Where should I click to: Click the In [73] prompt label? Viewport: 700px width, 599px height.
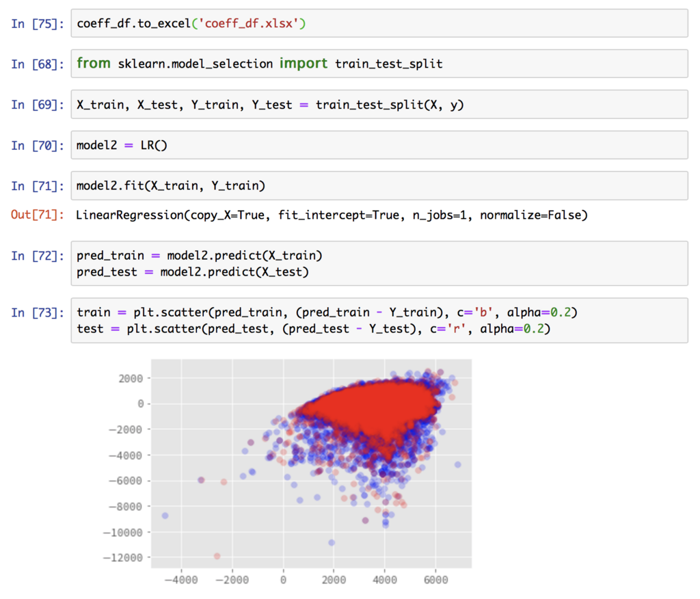tap(38, 312)
